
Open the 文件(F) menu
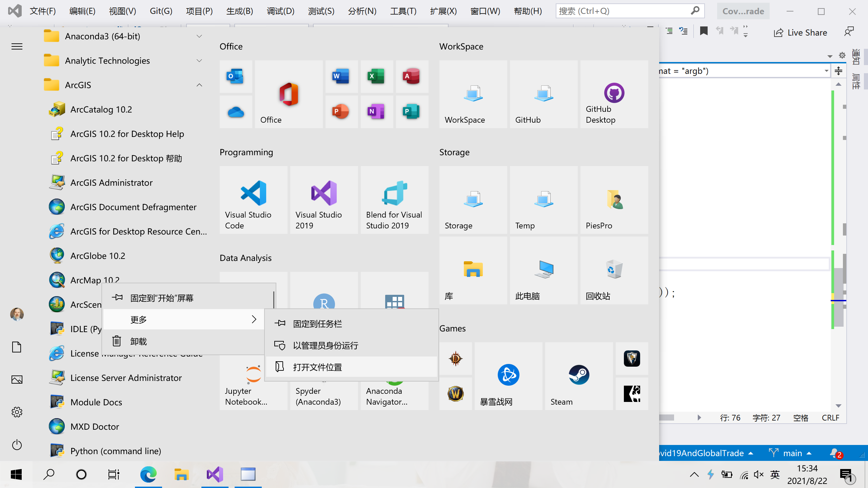(x=43, y=11)
